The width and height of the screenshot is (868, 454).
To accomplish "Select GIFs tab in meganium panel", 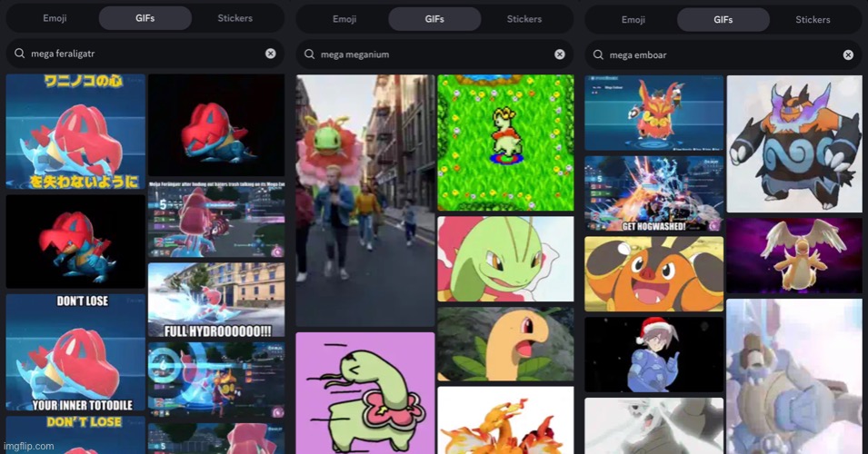I will coord(434,19).
